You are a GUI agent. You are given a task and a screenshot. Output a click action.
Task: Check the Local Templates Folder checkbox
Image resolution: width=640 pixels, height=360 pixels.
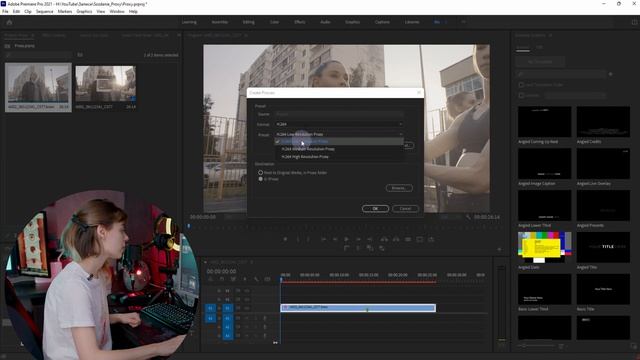(521, 85)
